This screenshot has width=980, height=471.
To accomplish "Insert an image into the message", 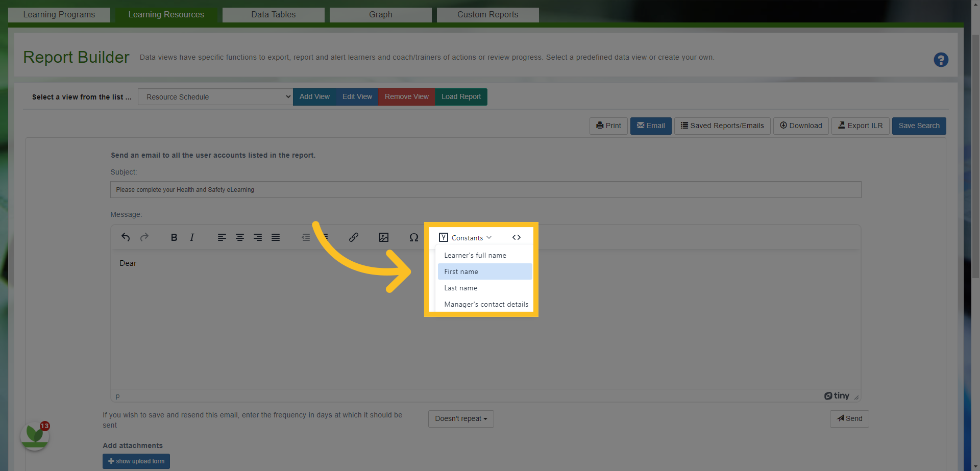I will point(384,237).
